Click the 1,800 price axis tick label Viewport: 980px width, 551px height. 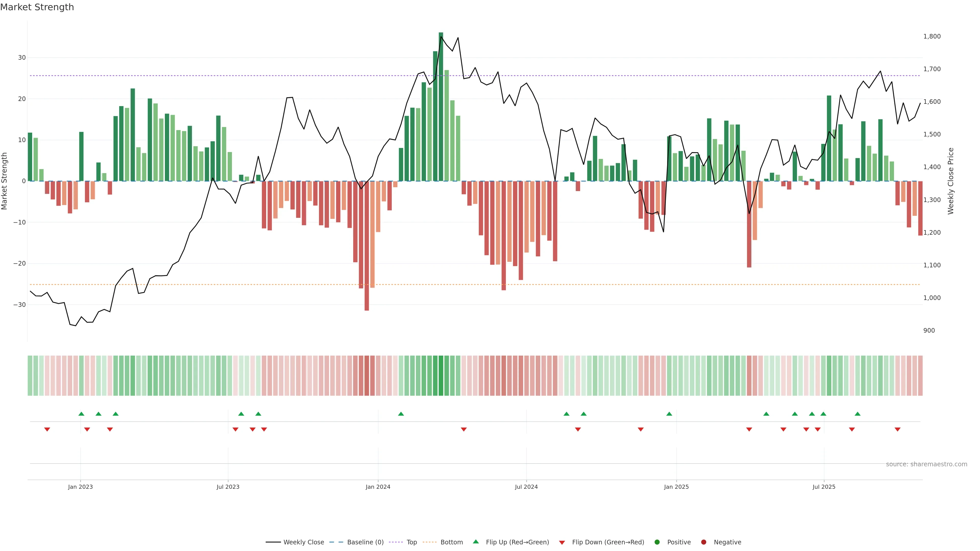click(932, 36)
